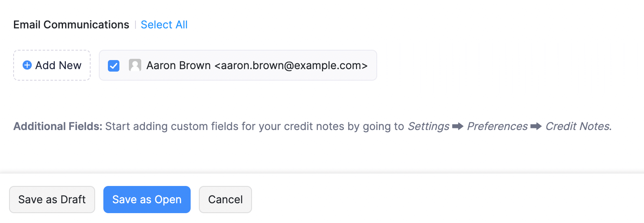The image size is (644, 223).
Task: Uncheck the Aaron Brown email checkbox
Action: pos(114,65)
